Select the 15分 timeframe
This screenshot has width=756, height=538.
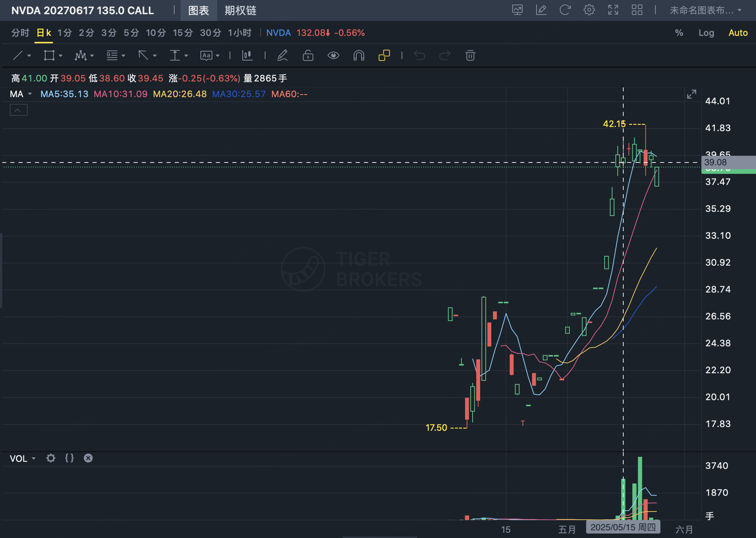pyautogui.click(x=183, y=33)
